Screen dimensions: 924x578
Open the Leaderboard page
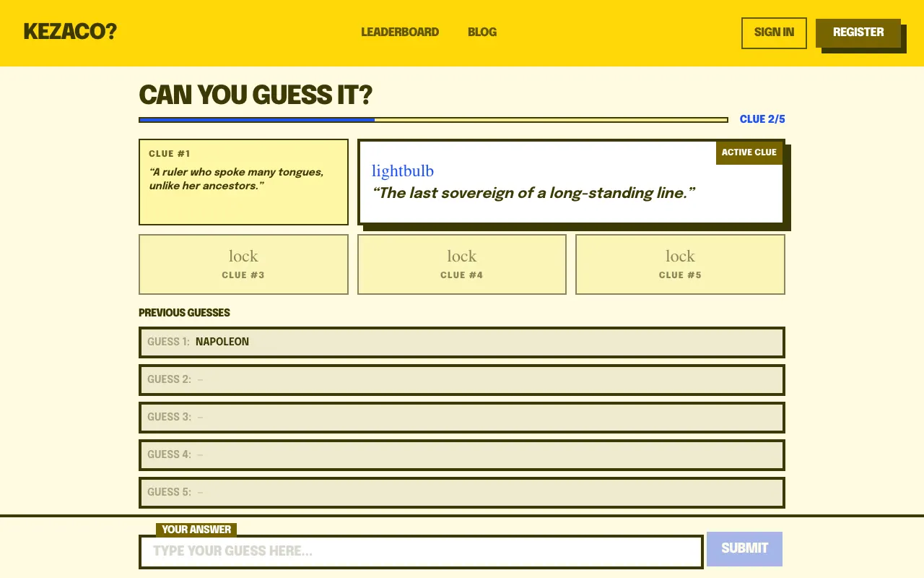[400, 32]
